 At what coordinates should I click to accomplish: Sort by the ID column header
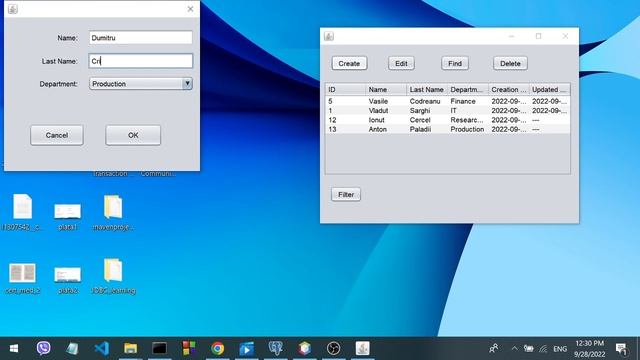pos(345,89)
